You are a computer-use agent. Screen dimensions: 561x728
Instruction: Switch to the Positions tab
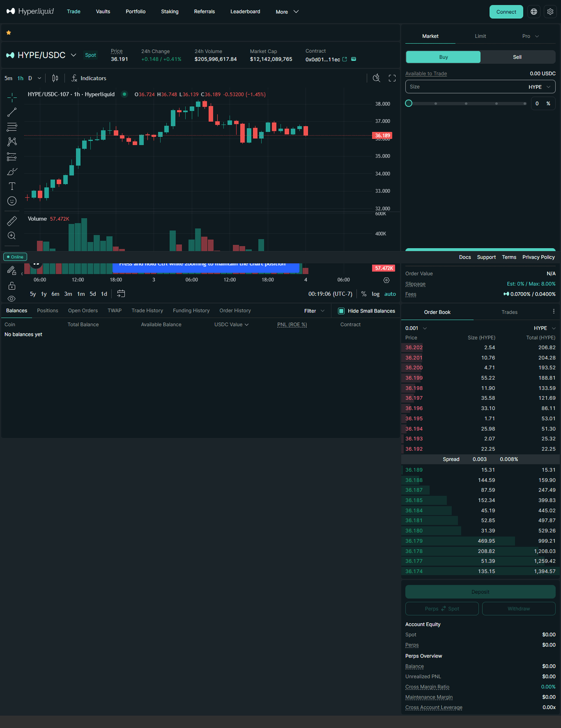pos(48,310)
